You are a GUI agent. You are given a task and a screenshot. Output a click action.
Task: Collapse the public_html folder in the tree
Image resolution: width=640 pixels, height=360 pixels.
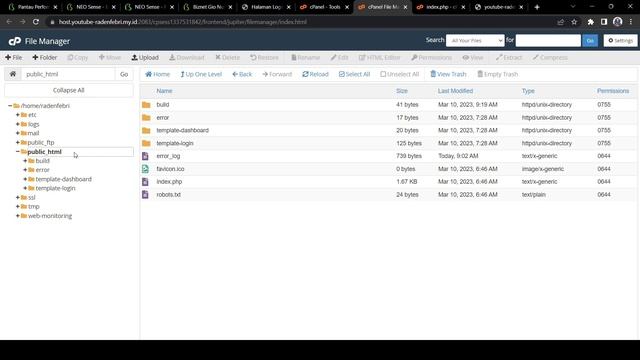[18, 151]
